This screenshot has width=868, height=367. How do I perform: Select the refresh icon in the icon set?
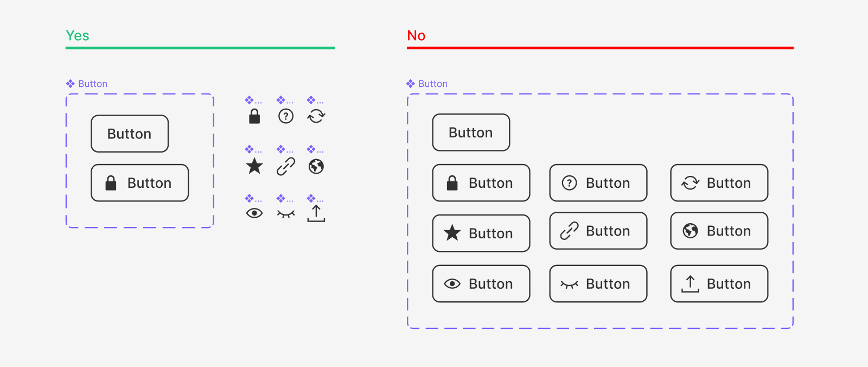click(x=316, y=116)
